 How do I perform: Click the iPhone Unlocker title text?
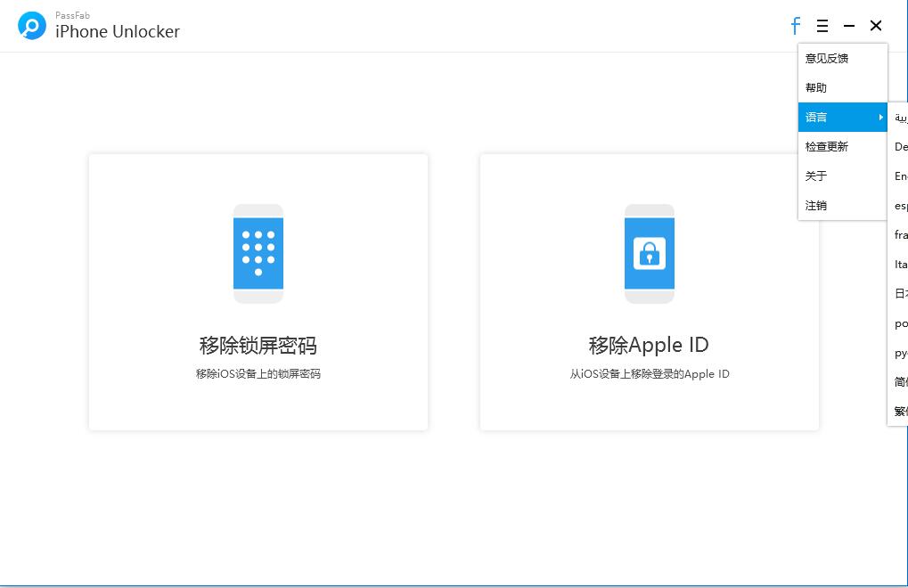coord(118,31)
